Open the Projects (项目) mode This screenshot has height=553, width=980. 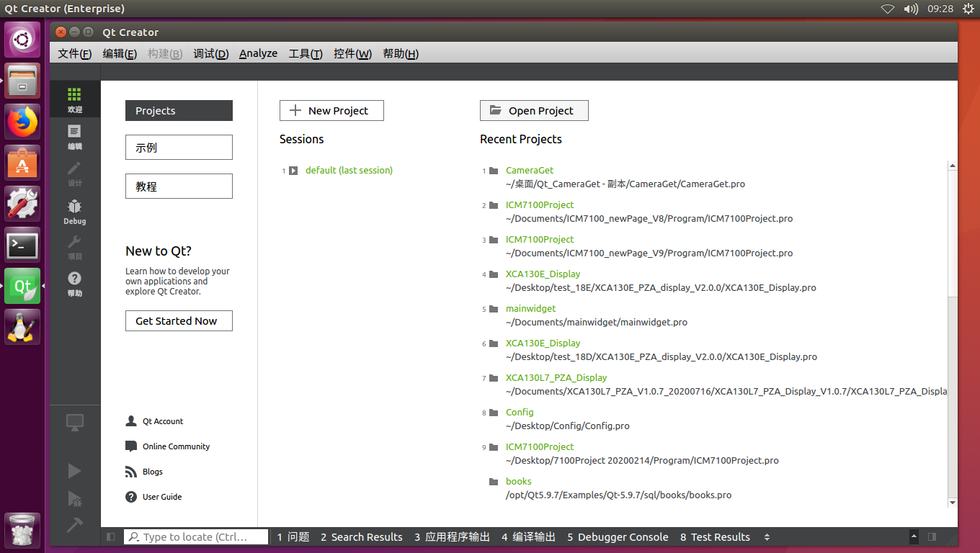[x=75, y=247]
